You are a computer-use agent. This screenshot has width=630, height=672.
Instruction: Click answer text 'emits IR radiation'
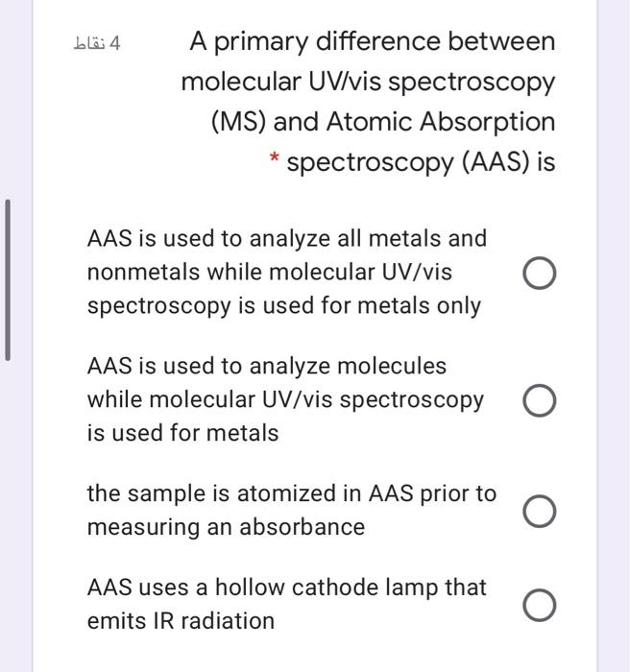point(181,621)
